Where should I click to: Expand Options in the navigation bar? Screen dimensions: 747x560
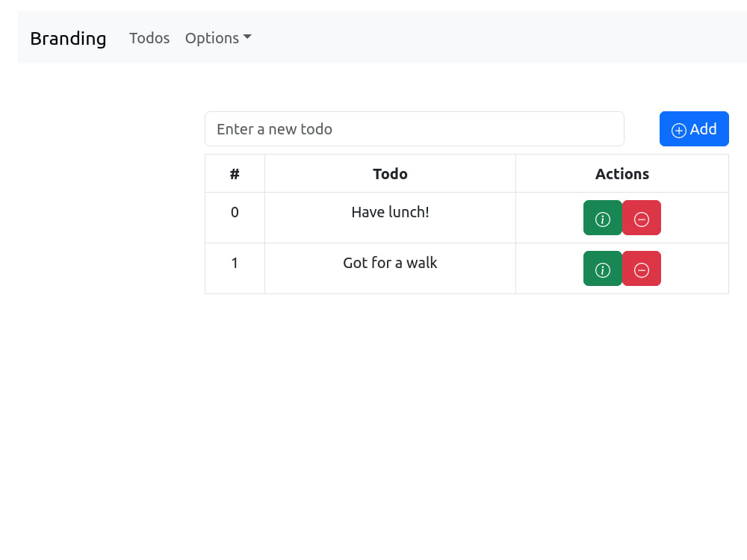tap(217, 37)
